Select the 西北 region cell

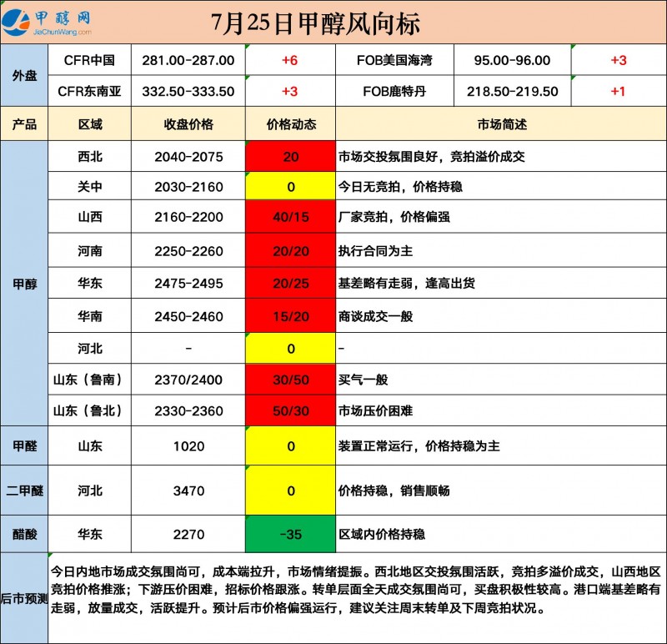click(90, 156)
